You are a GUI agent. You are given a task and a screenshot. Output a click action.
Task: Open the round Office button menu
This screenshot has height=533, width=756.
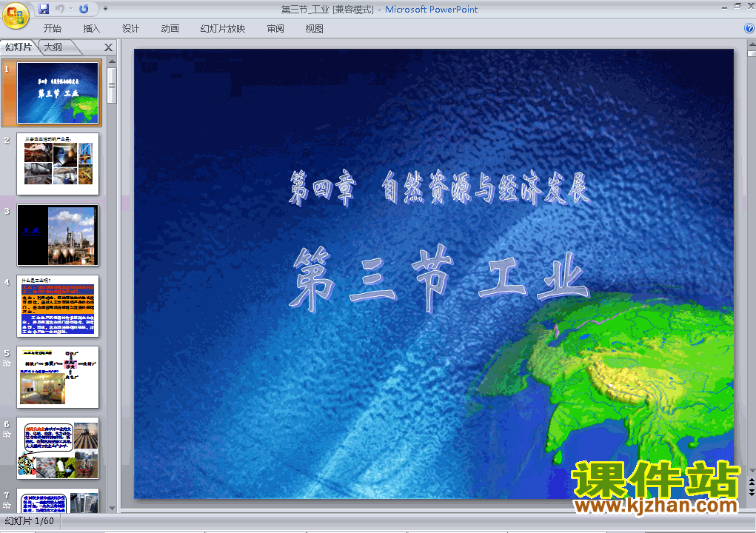(x=16, y=16)
